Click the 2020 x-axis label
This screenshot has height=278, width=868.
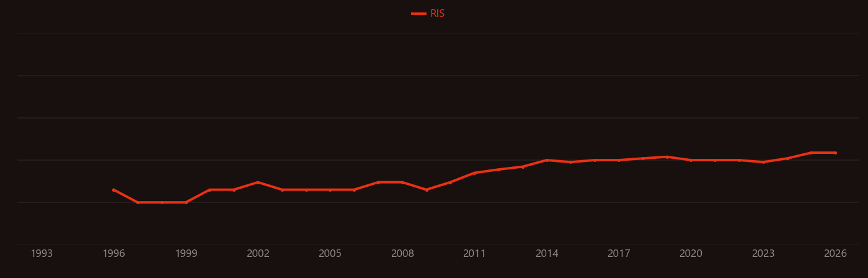691,254
